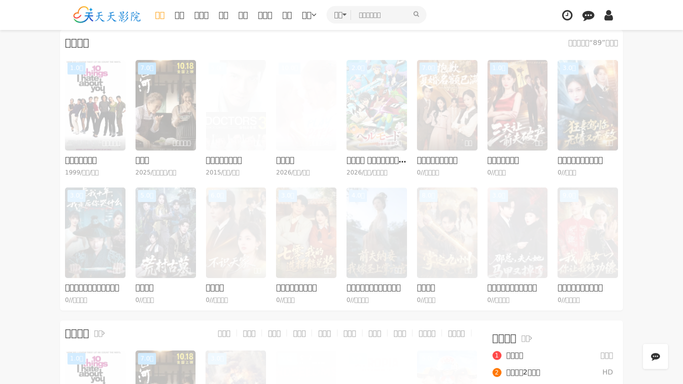Select the second navigation menu item
Viewport: 683px width, 384px height.
click(x=179, y=15)
